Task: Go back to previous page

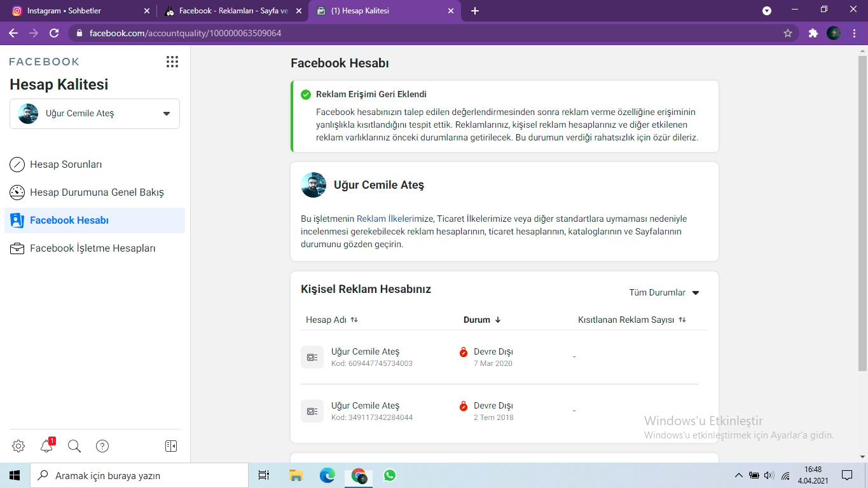Action: pyautogui.click(x=13, y=33)
